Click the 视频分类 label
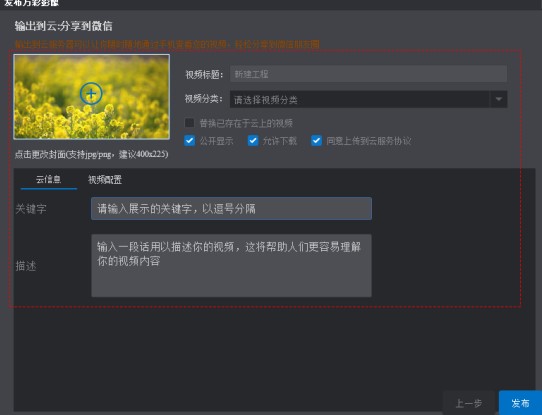The height and width of the screenshot is (415, 542). (204, 99)
